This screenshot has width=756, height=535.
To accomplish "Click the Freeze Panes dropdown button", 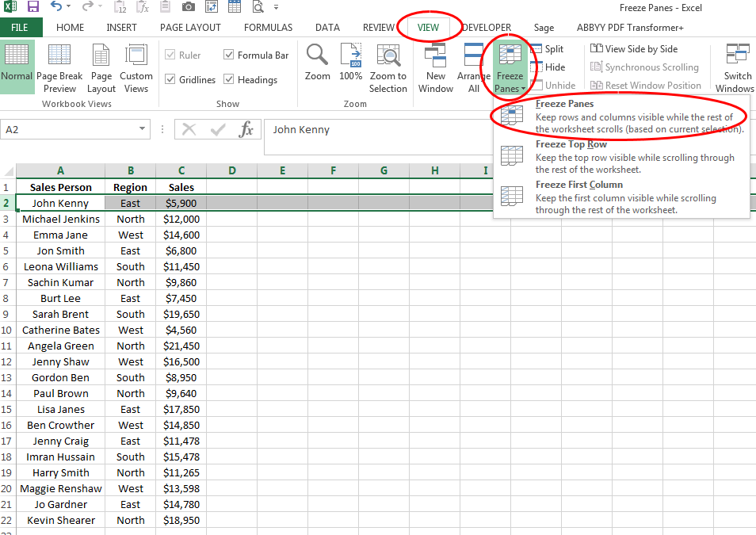I will click(510, 68).
